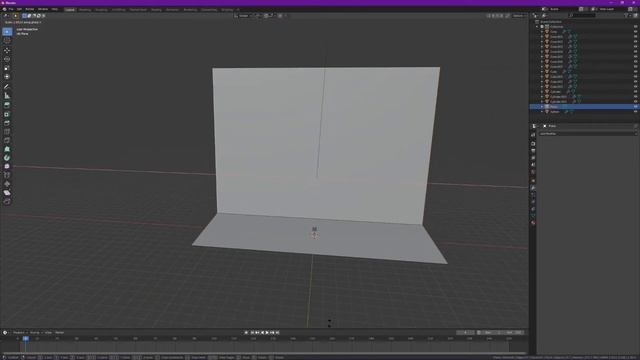Viewport: 640px width, 360px height.
Task: Toggle snapping magnet in viewport header
Action: pos(266,16)
